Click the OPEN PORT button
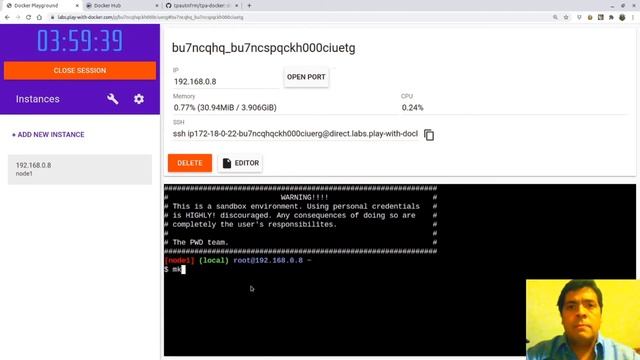 tap(306, 77)
